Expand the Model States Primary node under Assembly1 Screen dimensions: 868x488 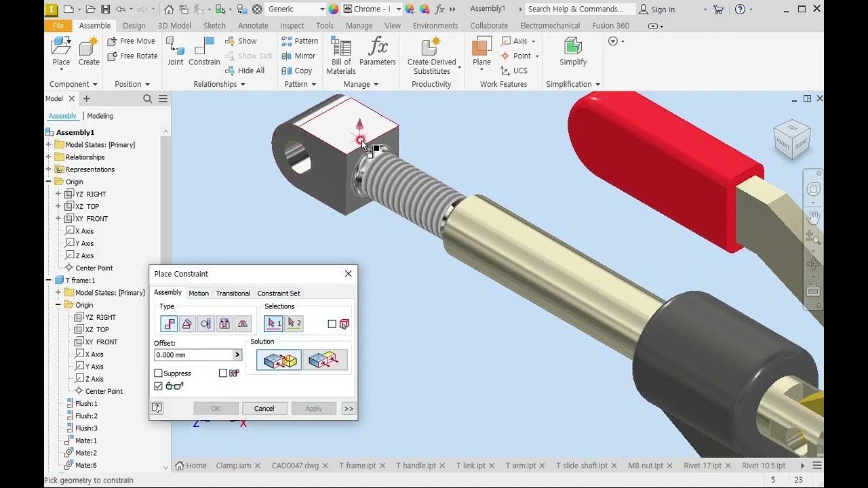pos(49,145)
